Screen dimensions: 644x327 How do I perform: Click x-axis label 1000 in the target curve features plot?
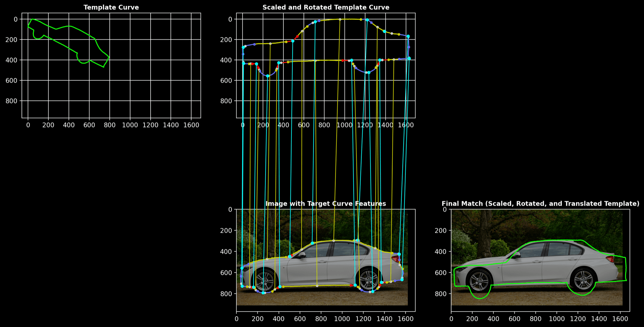pos(342,319)
